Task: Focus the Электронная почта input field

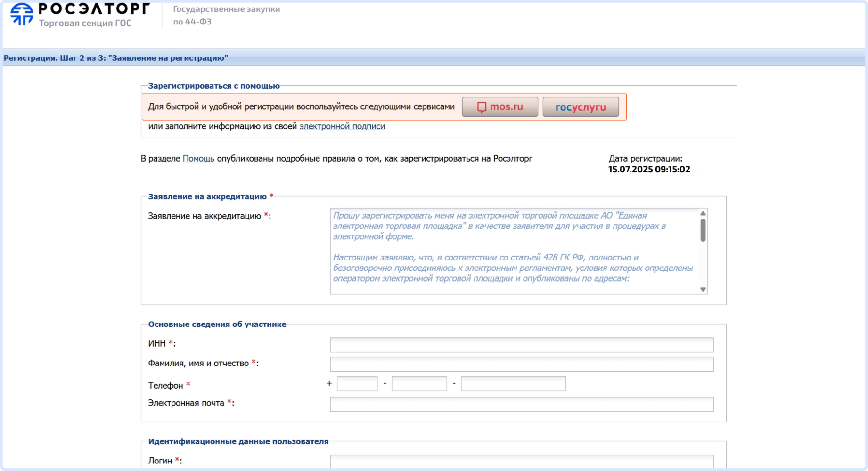Action: pos(522,404)
